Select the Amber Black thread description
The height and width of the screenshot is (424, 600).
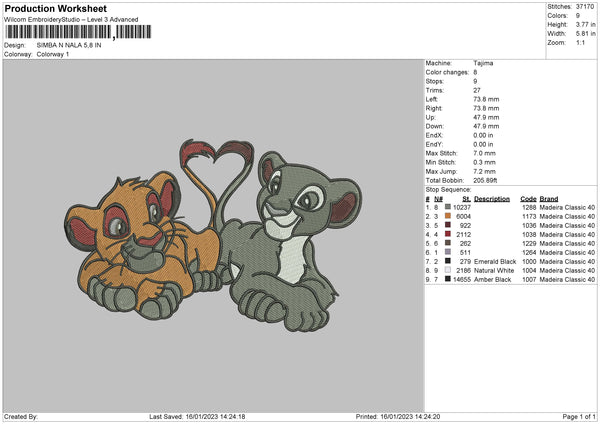[x=492, y=279]
